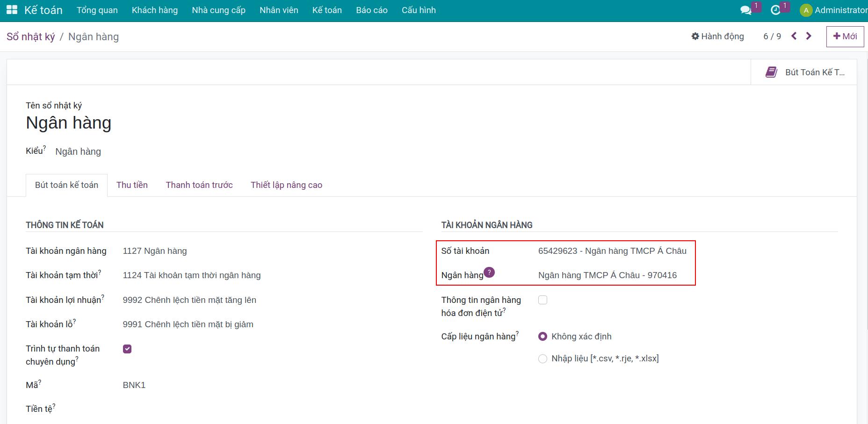Viewport: 868px width, 424px height.
Task: Switch to the Thu tiền tab
Action: [132, 185]
